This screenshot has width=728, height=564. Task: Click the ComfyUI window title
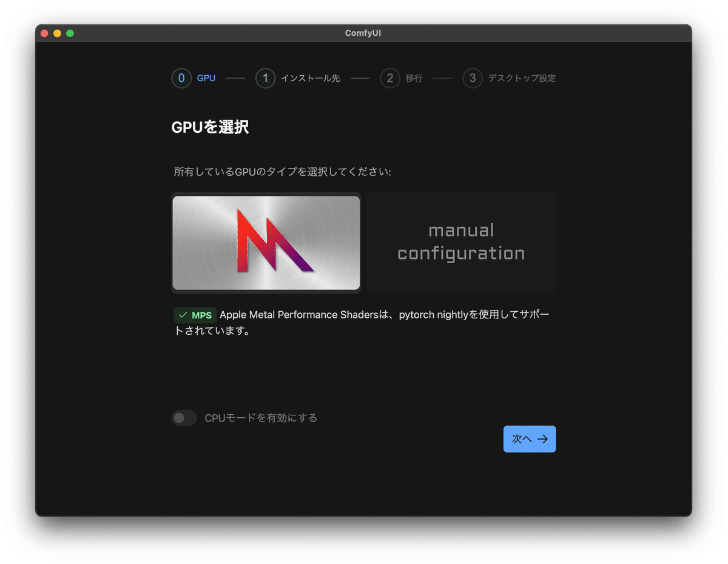point(363,33)
